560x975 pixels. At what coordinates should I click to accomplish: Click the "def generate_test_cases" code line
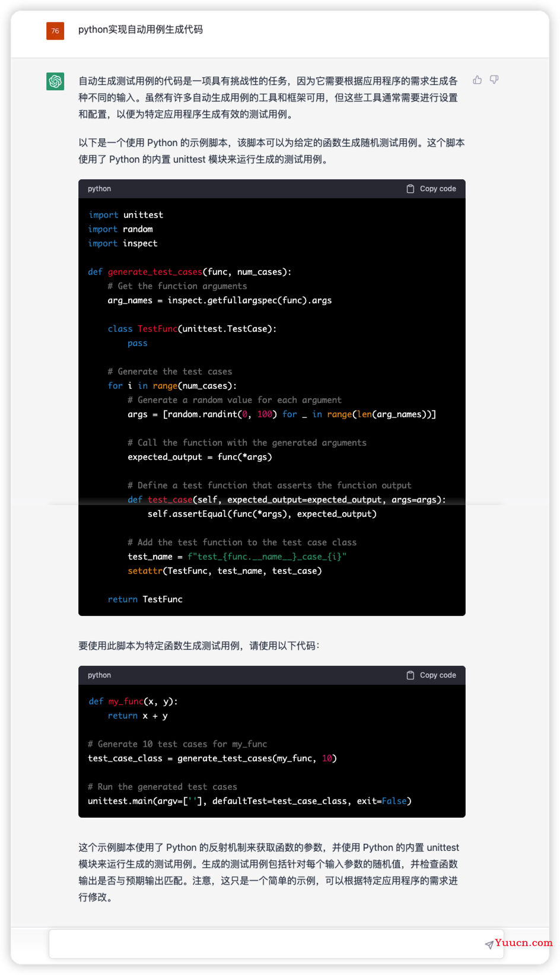point(189,272)
